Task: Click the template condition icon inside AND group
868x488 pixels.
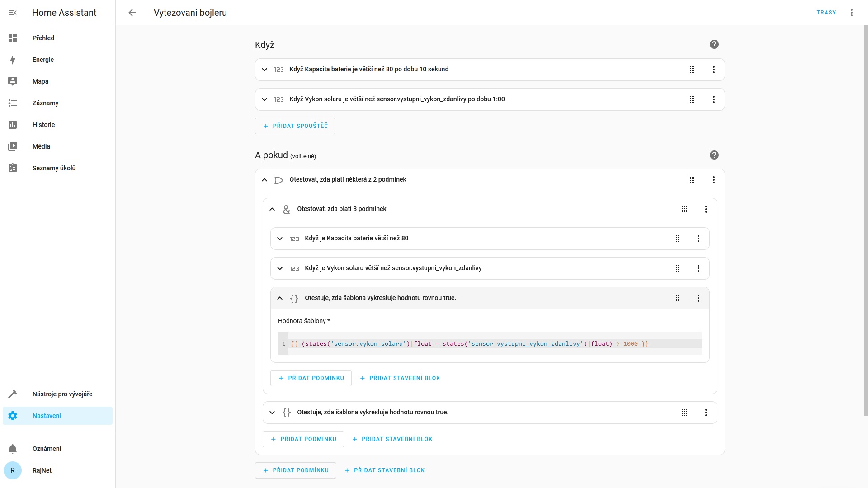Action: (294, 298)
